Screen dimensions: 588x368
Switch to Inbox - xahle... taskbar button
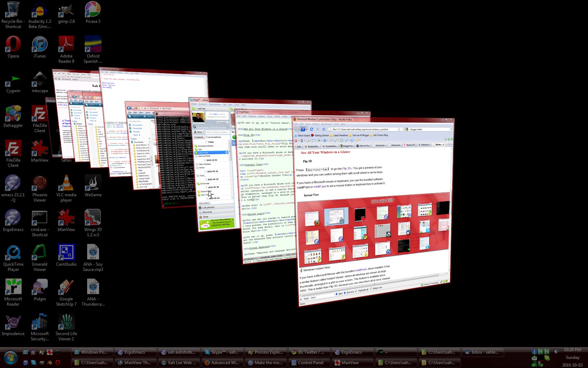482,352
